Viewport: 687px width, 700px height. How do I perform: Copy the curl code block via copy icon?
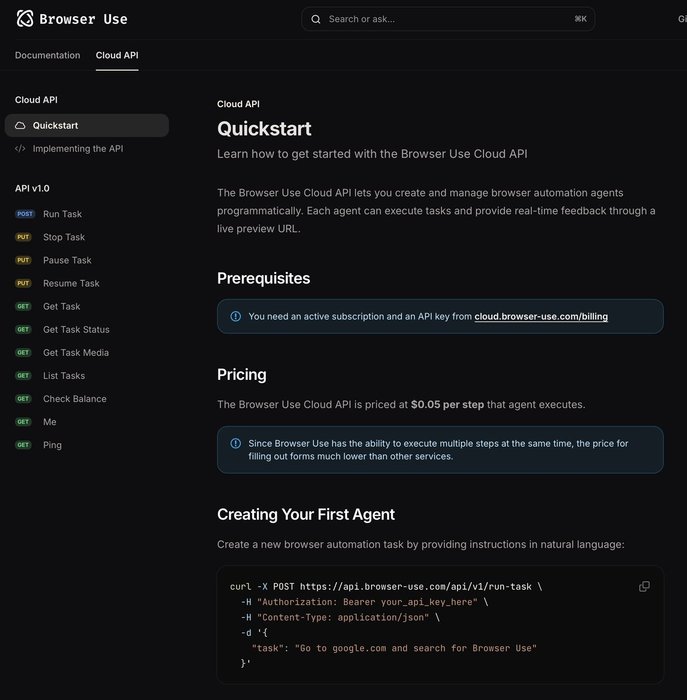(644, 586)
